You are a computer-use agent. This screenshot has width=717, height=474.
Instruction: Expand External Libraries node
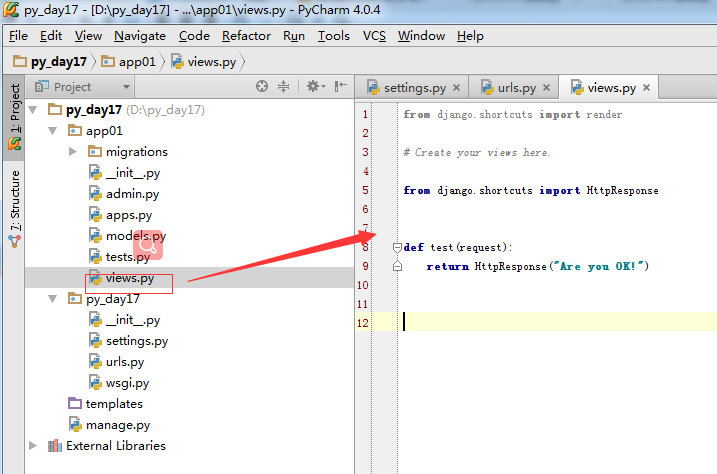click(x=34, y=446)
